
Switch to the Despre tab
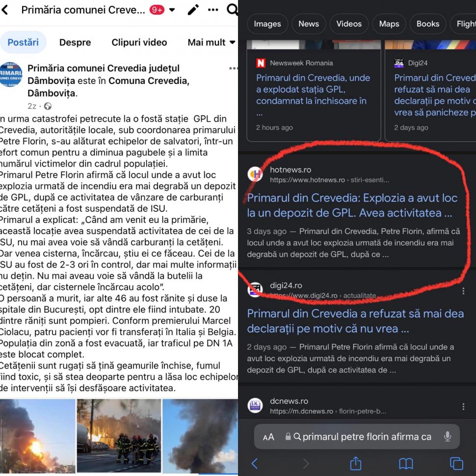click(75, 42)
